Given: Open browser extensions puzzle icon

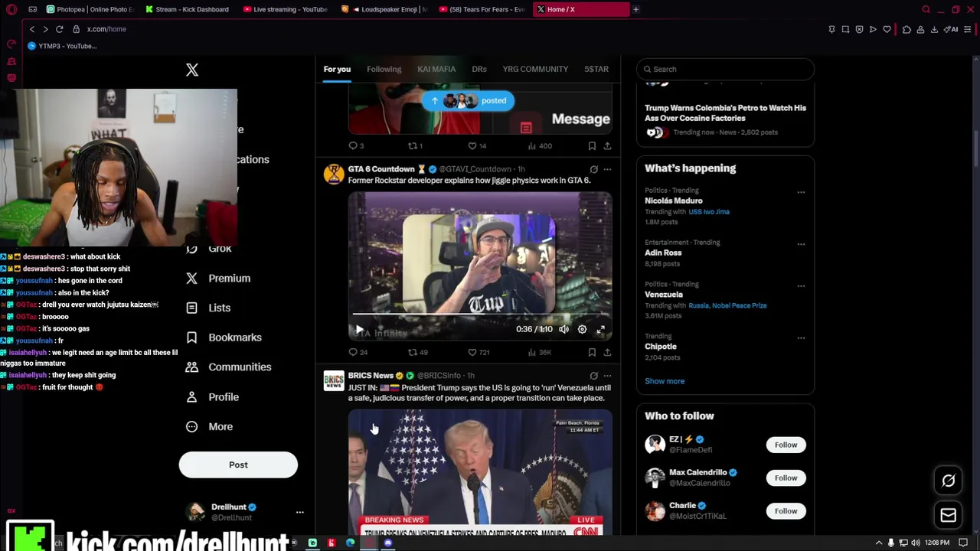Looking at the screenshot, I should pyautogui.click(x=906, y=29).
